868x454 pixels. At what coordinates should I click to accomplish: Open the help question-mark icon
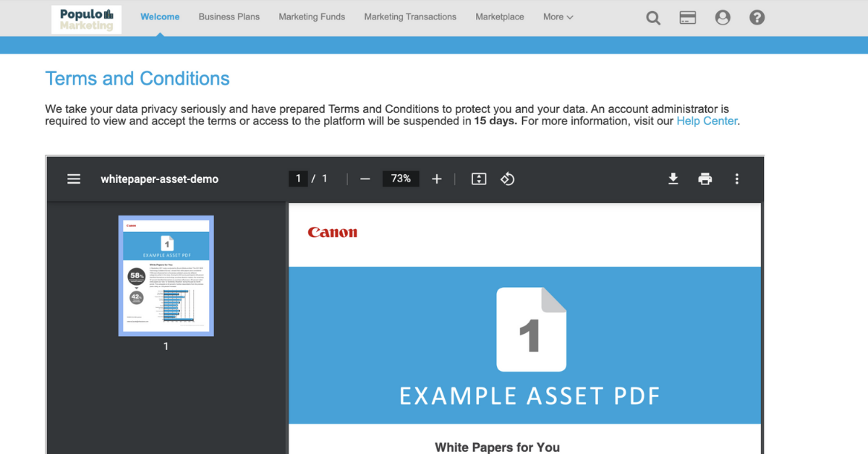coord(757,17)
